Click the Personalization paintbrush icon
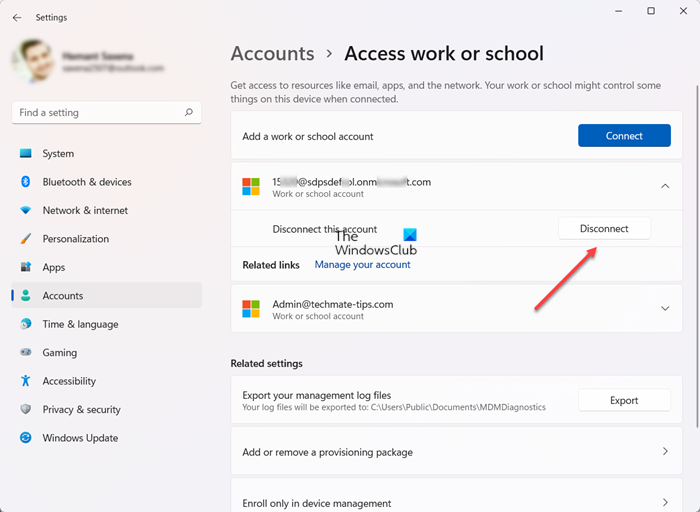Screen dimensions: 700x512 click(x=26, y=239)
